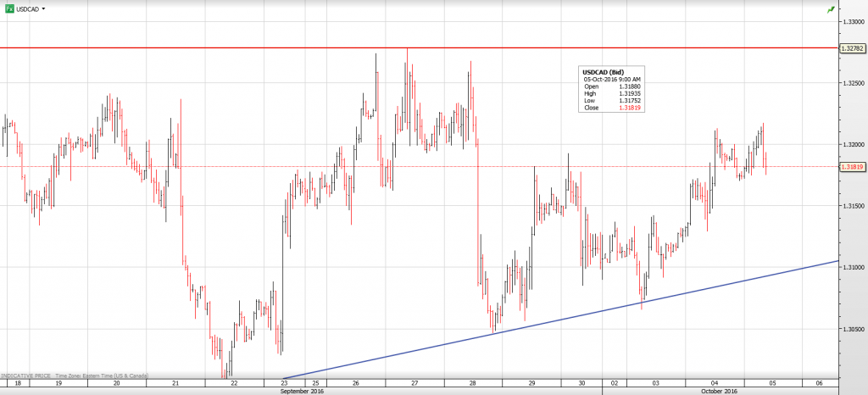Screen dimensions: 868x395
Task: Click the 05-Oct-2016 9:00 AM timestamp
Action: point(610,79)
